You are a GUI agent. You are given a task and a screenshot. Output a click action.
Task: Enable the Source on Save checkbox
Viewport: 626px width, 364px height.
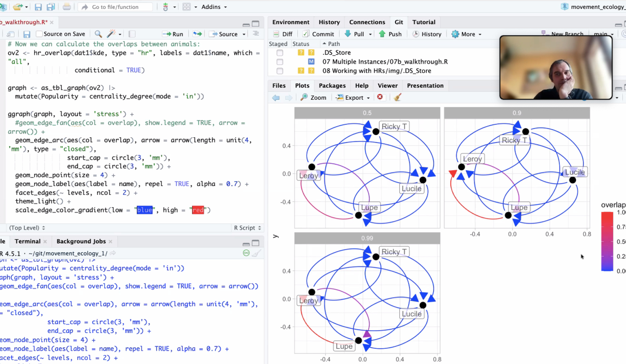click(39, 34)
